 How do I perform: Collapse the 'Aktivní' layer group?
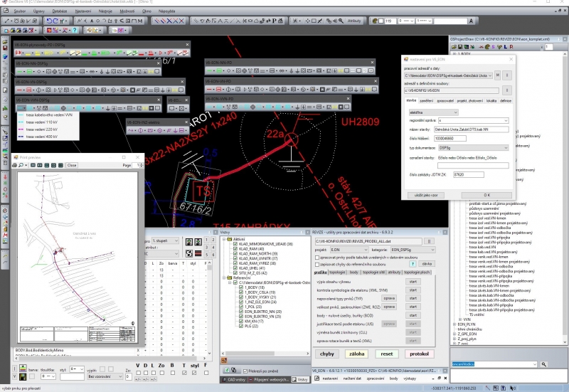(225, 239)
